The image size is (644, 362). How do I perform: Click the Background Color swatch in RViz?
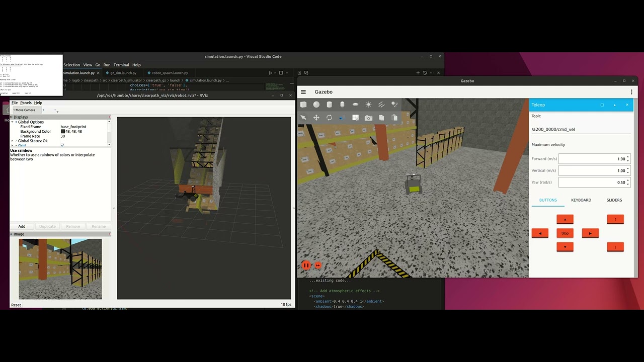(63, 132)
